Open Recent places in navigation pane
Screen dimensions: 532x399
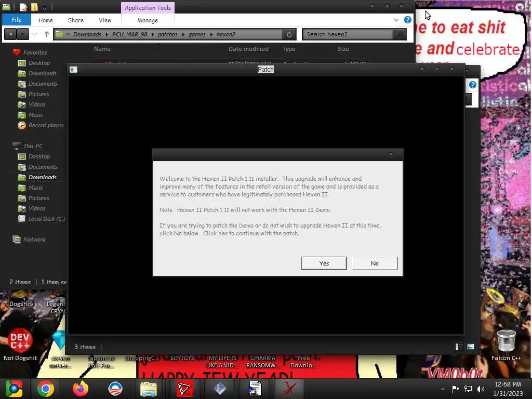tap(46, 126)
